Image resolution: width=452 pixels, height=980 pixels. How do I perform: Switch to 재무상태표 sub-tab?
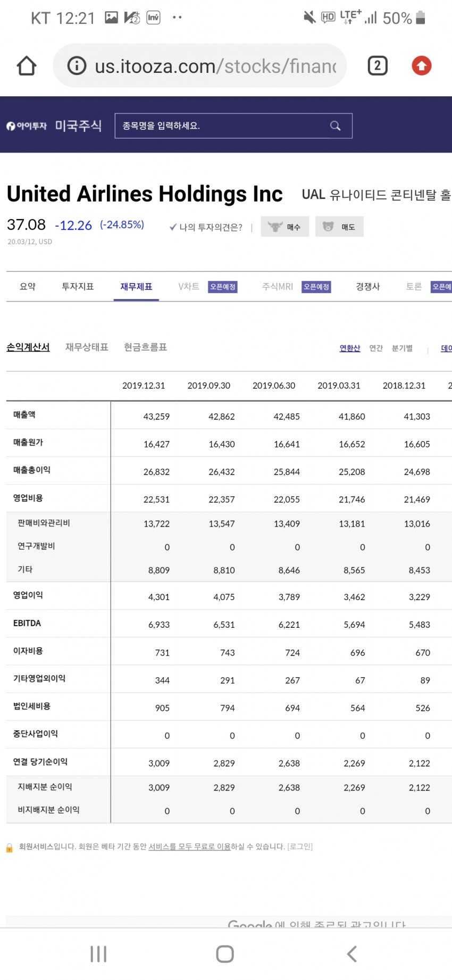tap(87, 347)
